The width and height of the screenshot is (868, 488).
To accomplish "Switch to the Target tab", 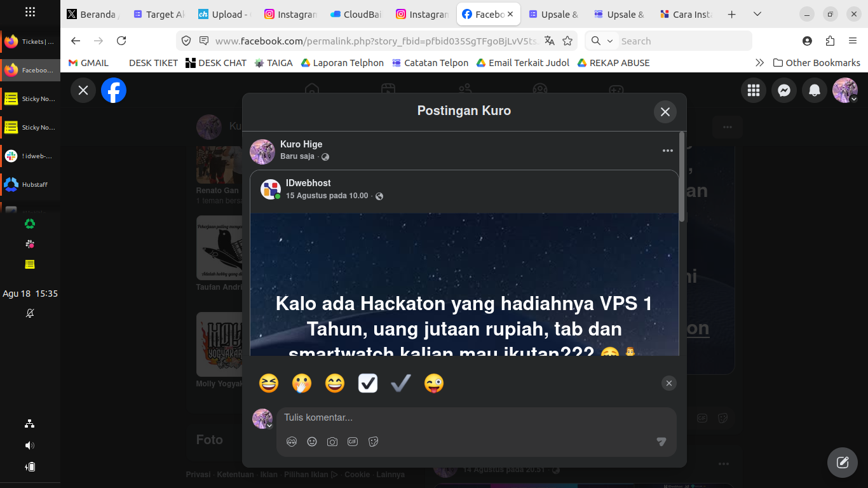I will tap(159, 14).
